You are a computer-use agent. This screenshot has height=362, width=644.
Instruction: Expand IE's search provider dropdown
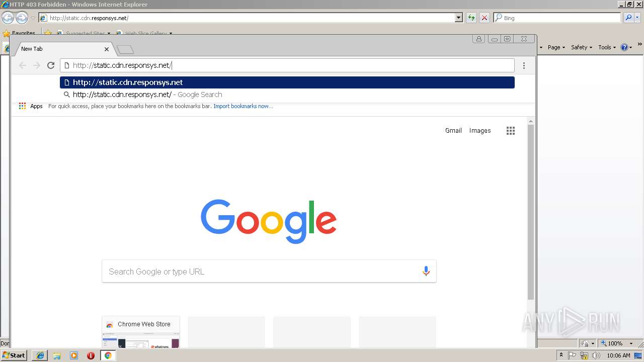click(x=637, y=18)
